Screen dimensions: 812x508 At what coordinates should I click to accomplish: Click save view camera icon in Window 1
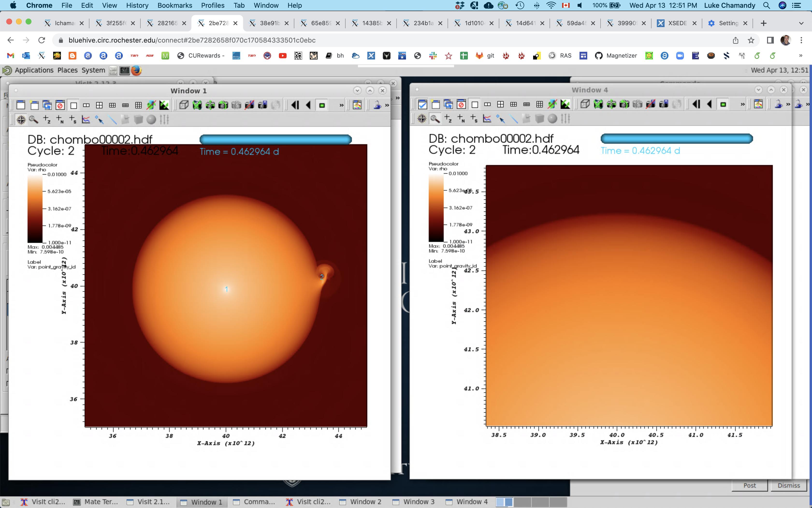pyautogui.click(x=262, y=105)
